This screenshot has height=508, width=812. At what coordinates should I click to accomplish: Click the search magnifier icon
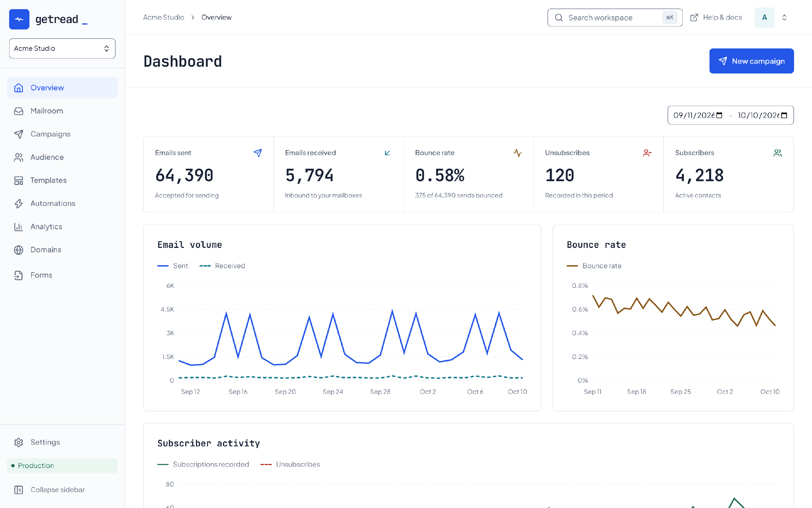(x=559, y=18)
